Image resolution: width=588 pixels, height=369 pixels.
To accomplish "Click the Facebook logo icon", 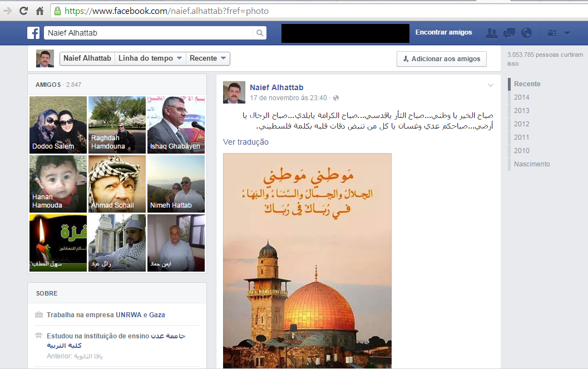I will coord(33,33).
